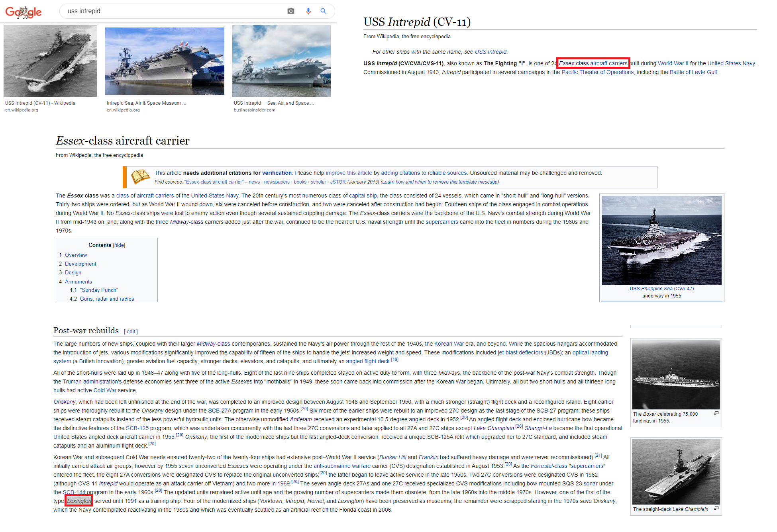Click the camera search-by-image icon
The width and height of the screenshot is (777, 532).
click(291, 11)
